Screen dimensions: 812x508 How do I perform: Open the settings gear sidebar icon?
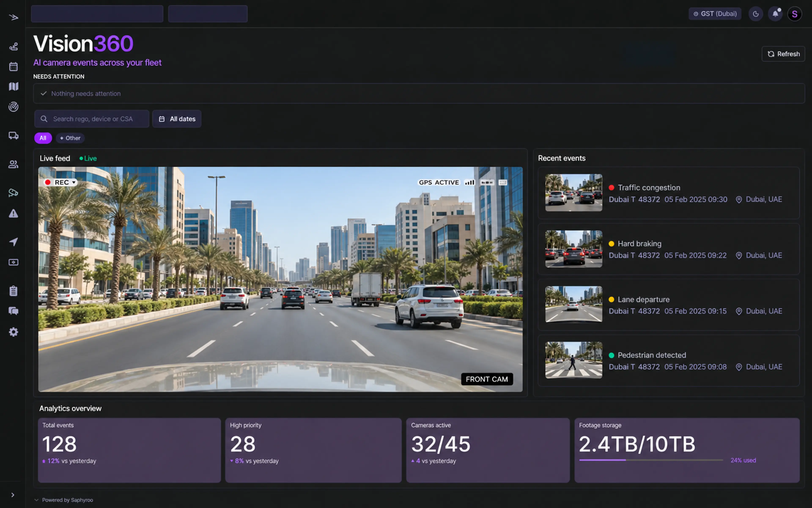[14, 332]
